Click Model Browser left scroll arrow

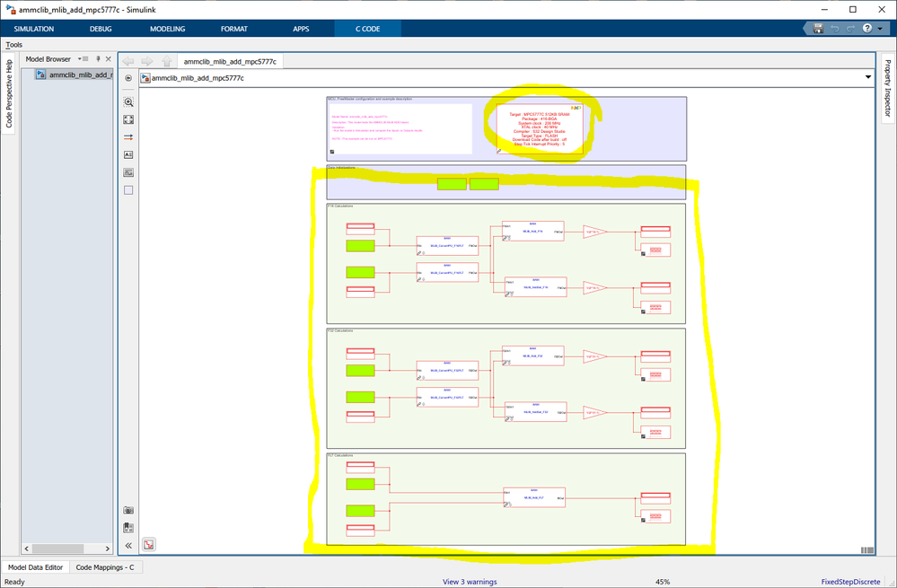[27, 549]
